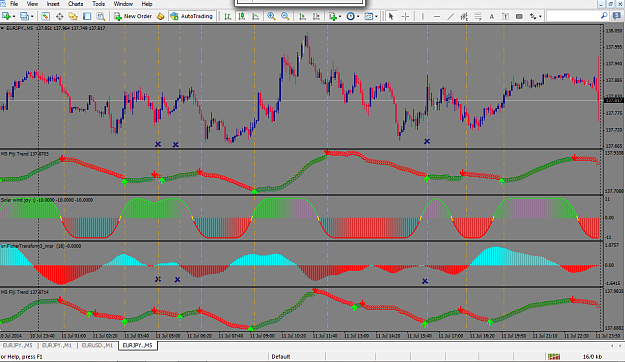Zoom in on the chart

coord(271,16)
